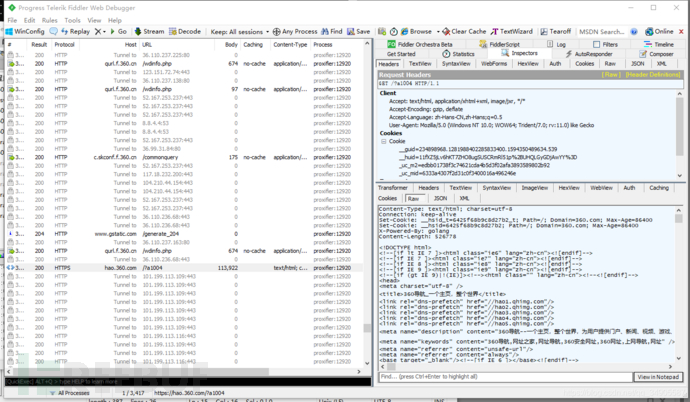Screen dimensions: 690x402
Task: Toggle Decode mode
Action: coord(185,32)
